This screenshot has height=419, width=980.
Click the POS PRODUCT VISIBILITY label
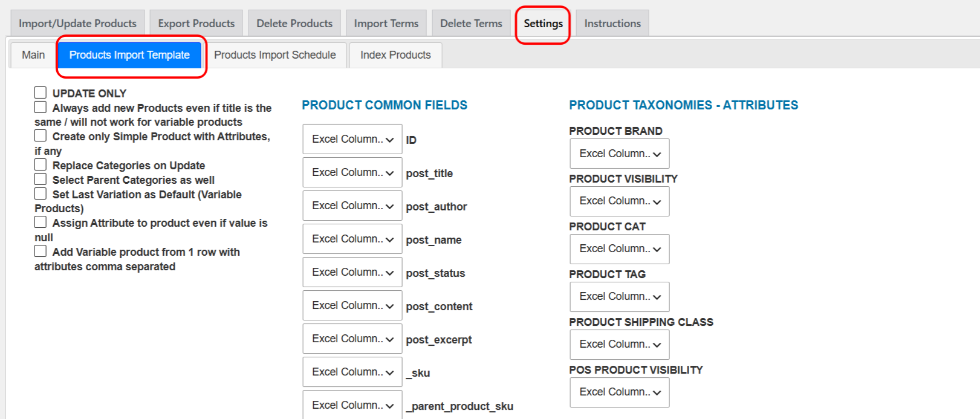click(636, 370)
